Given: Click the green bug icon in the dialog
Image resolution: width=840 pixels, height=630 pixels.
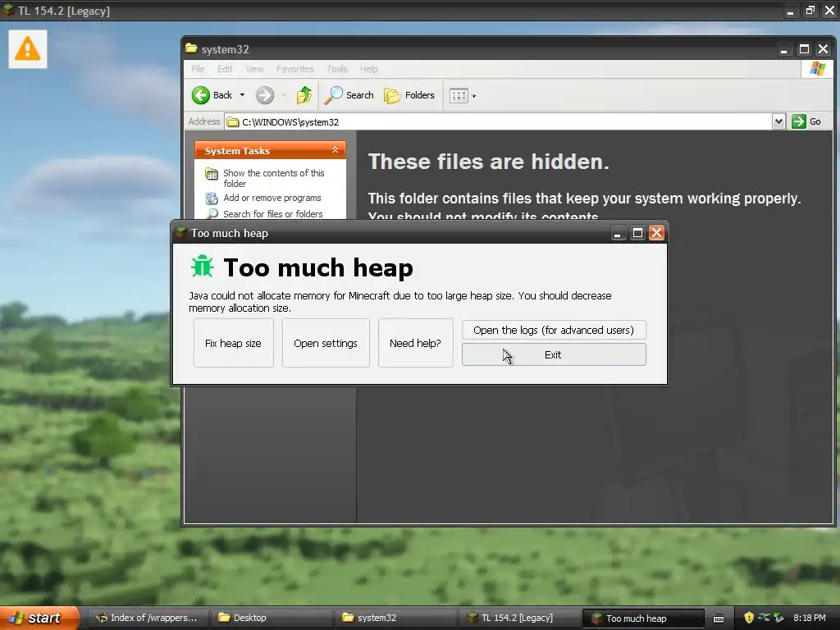Looking at the screenshot, I should click(203, 267).
